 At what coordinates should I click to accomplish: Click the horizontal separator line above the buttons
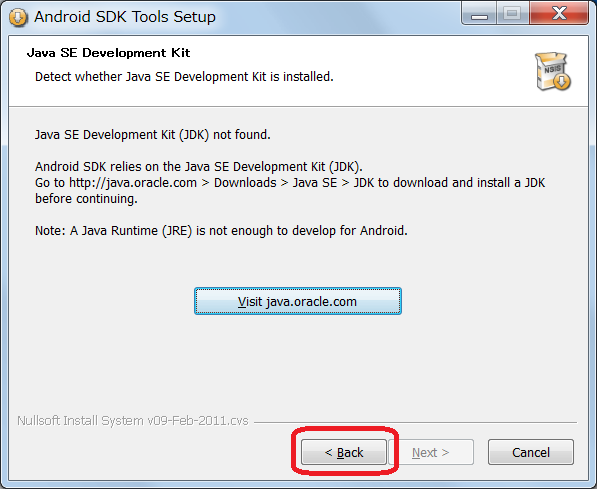tap(415, 422)
